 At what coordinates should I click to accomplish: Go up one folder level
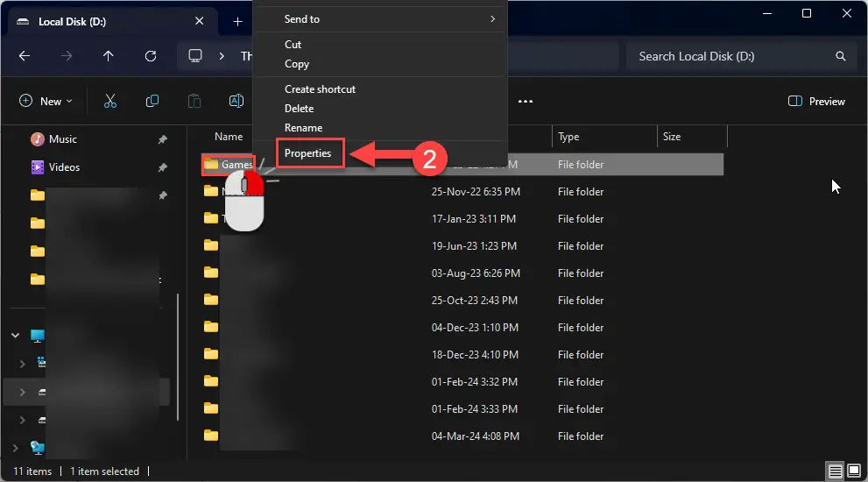108,56
